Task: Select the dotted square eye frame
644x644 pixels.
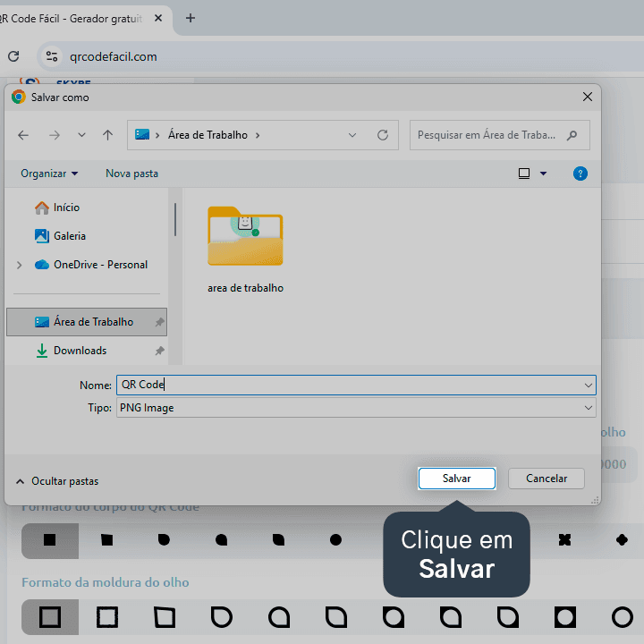Action: click(x=107, y=617)
